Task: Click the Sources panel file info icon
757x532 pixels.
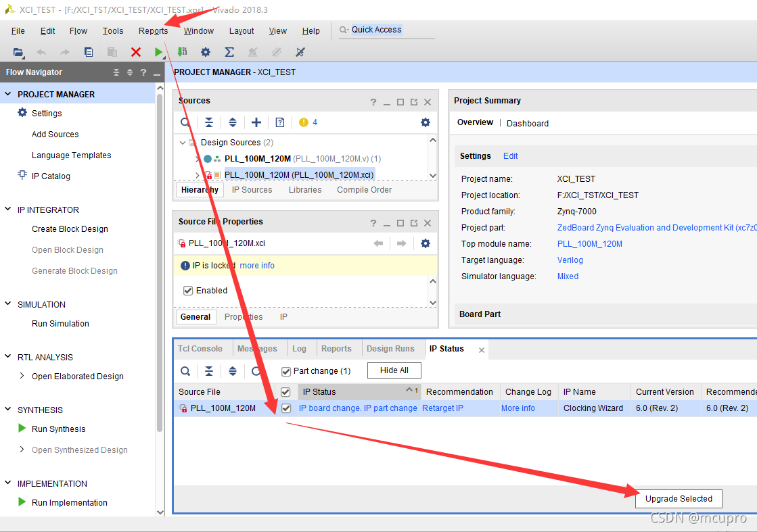Action: click(280, 122)
